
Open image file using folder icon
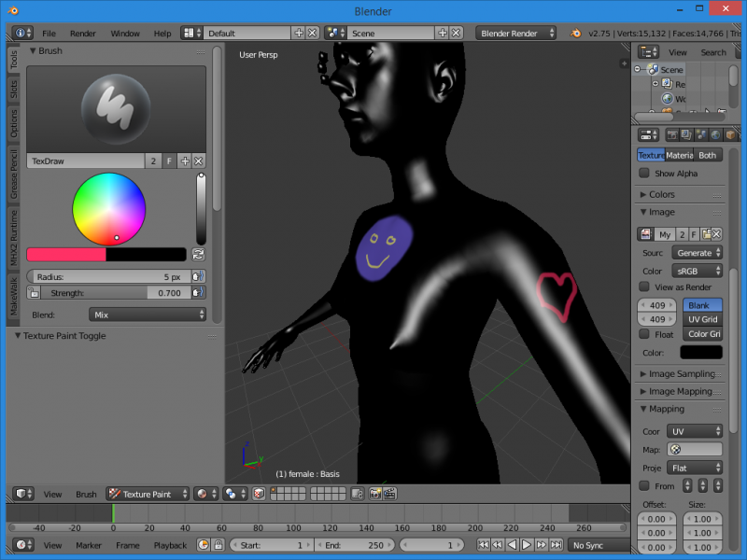(x=707, y=234)
